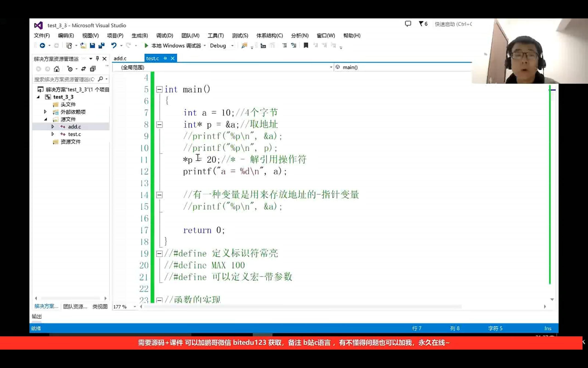The width and height of the screenshot is (588, 368).
Task: Click the Undo arrow icon
Action: pyautogui.click(x=114, y=46)
